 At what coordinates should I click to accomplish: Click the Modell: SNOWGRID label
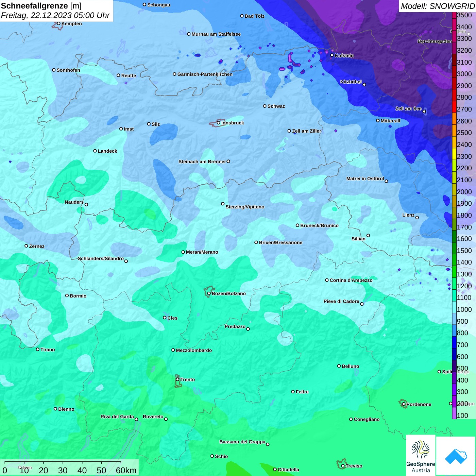[x=438, y=6]
